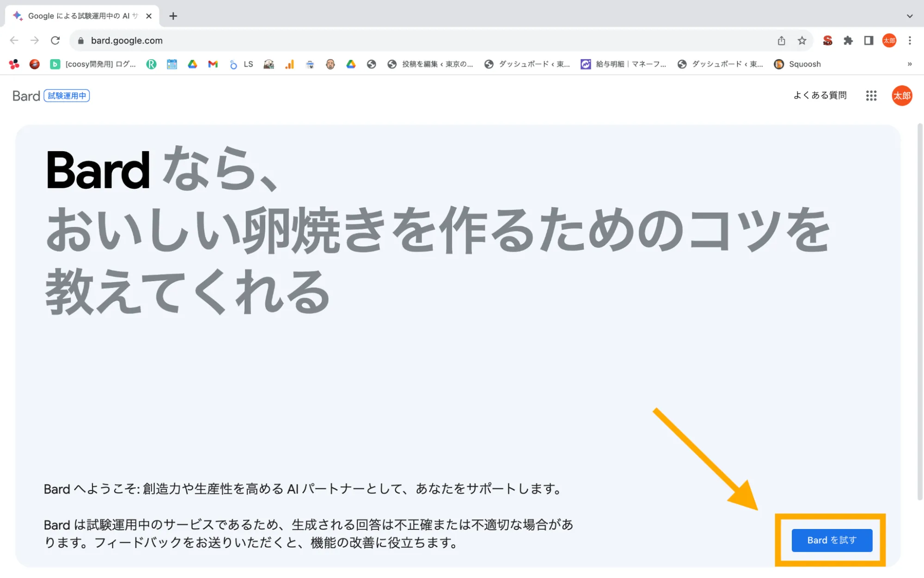View site info via the lock icon
924x578 pixels.
tap(81, 41)
